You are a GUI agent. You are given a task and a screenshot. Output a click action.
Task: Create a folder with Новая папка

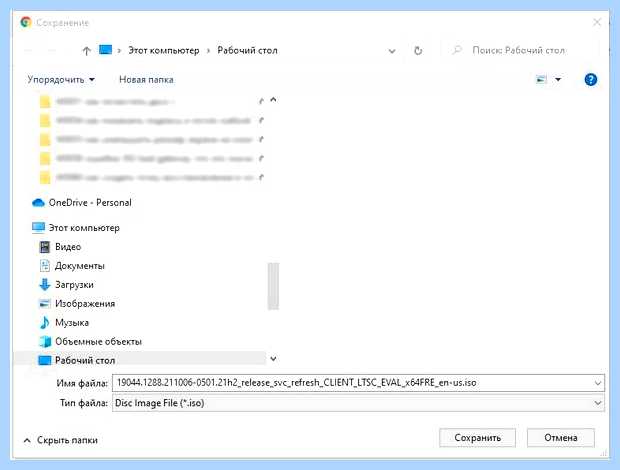pos(146,80)
